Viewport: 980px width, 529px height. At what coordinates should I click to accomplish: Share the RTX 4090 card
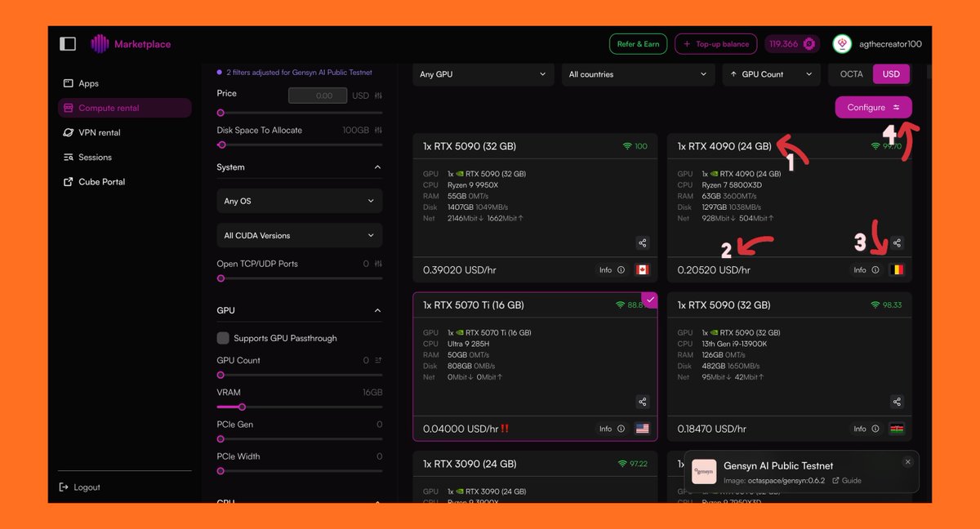897,242
